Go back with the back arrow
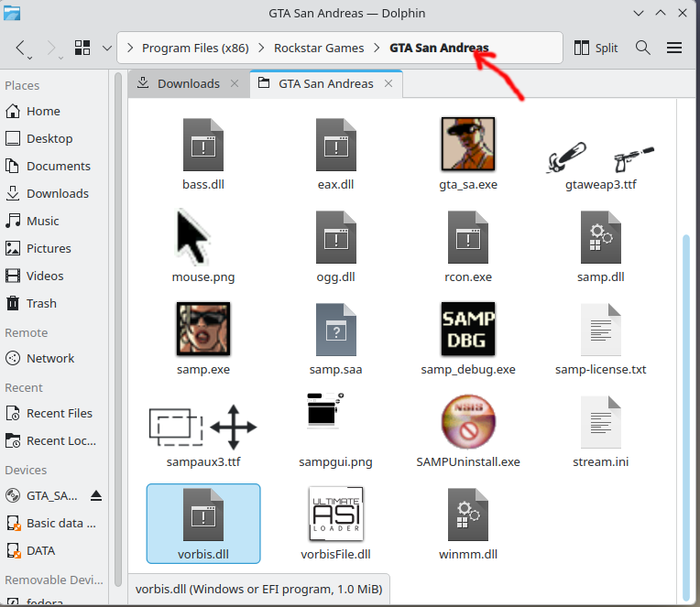700x607 pixels. click(x=20, y=48)
